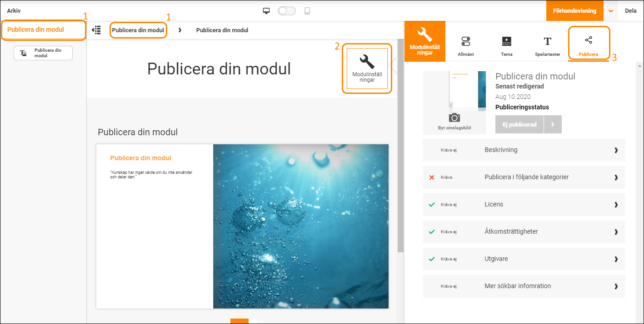Open Modulinställningar wrench button in canvas

(x=367, y=69)
